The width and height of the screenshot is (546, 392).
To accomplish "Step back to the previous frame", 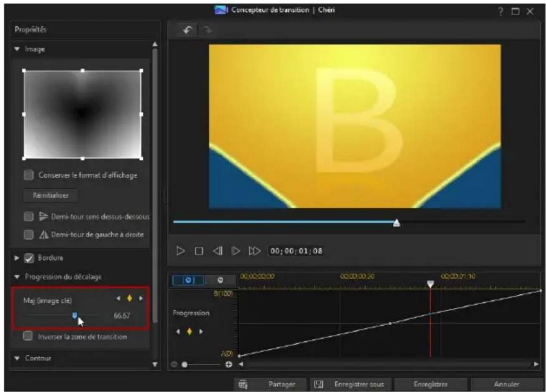I will tap(218, 251).
